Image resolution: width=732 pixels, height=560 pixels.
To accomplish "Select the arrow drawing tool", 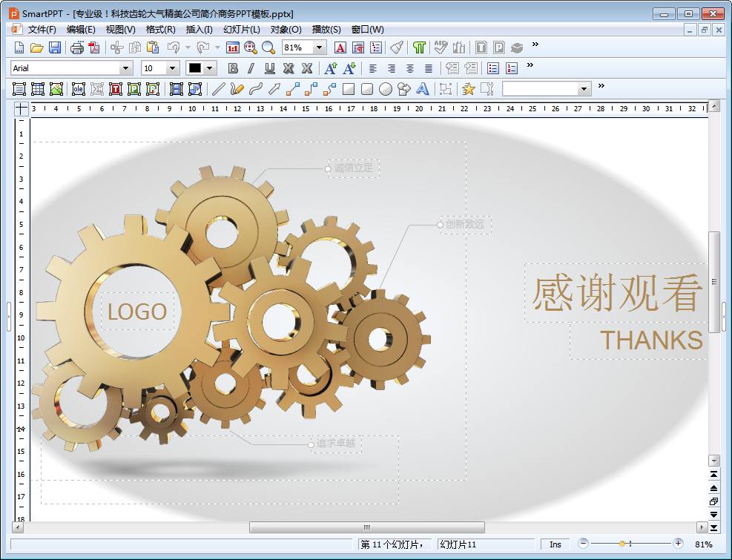I will click(x=274, y=89).
